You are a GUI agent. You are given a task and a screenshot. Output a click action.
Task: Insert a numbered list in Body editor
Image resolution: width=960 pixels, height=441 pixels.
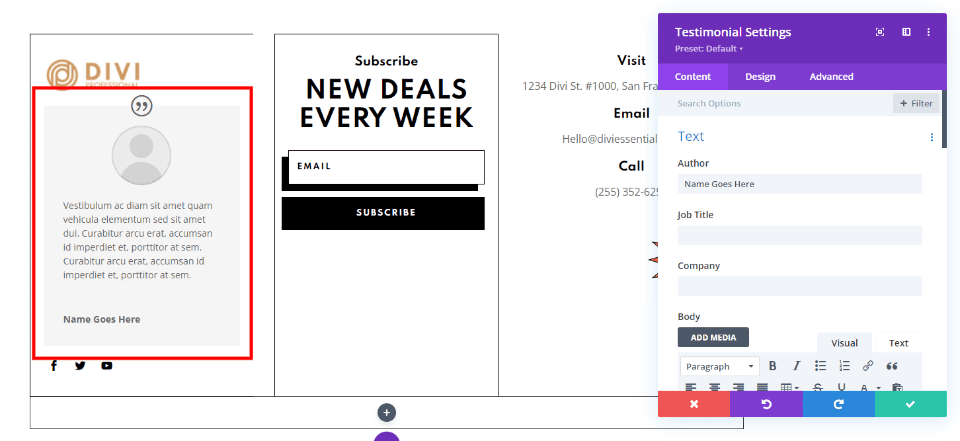click(x=845, y=366)
